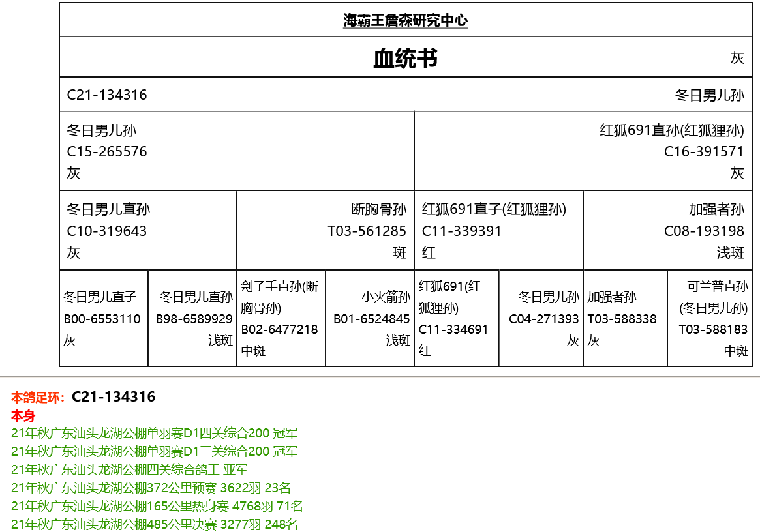Screen dimensions: 760x532
Task: Open the 372公里预赛 race result
Action: click(151, 488)
